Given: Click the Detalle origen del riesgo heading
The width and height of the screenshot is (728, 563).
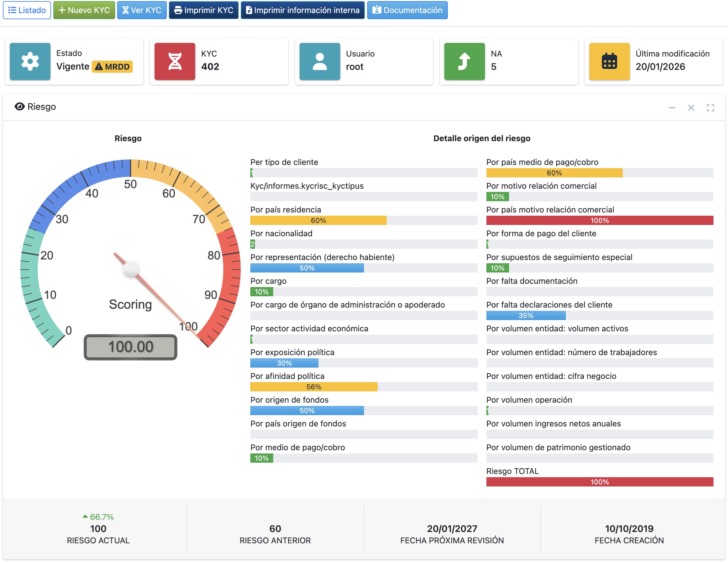Looking at the screenshot, I should pyautogui.click(x=482, y=138).
